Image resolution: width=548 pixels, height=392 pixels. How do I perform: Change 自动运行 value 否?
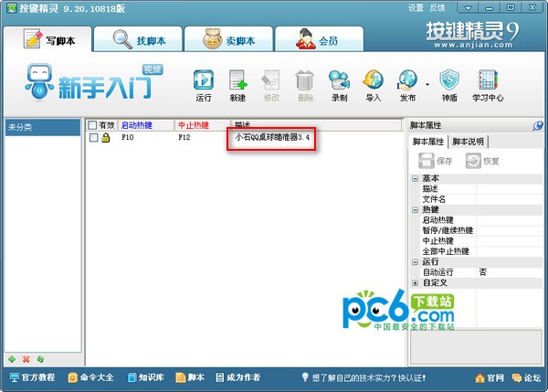click(x=509, y=272)
